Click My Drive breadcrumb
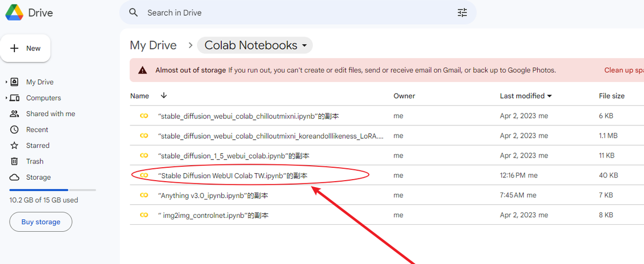 click(x=153, y=45)
